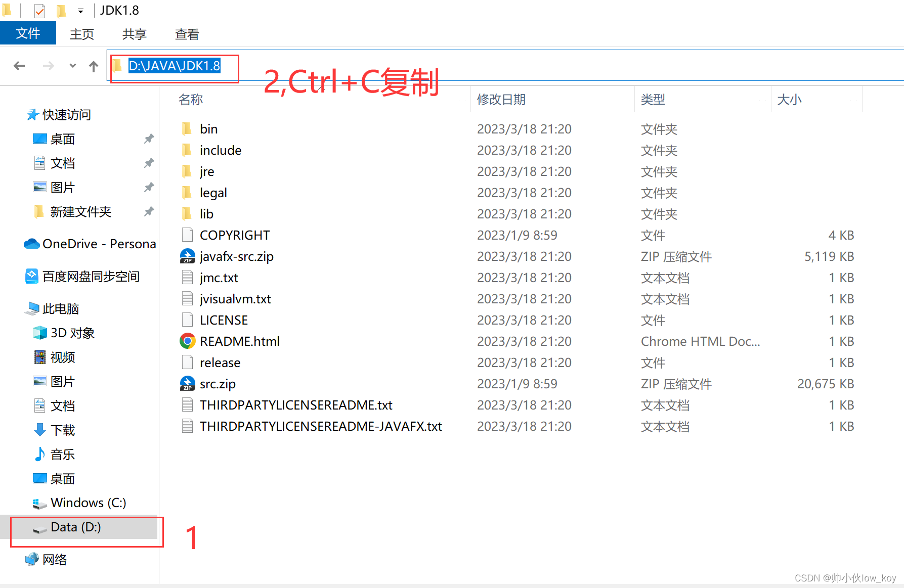Click the Back navigation arrow
Image resolution: width=904 pixels, height=588 pixels.
[x=19, y=66]
